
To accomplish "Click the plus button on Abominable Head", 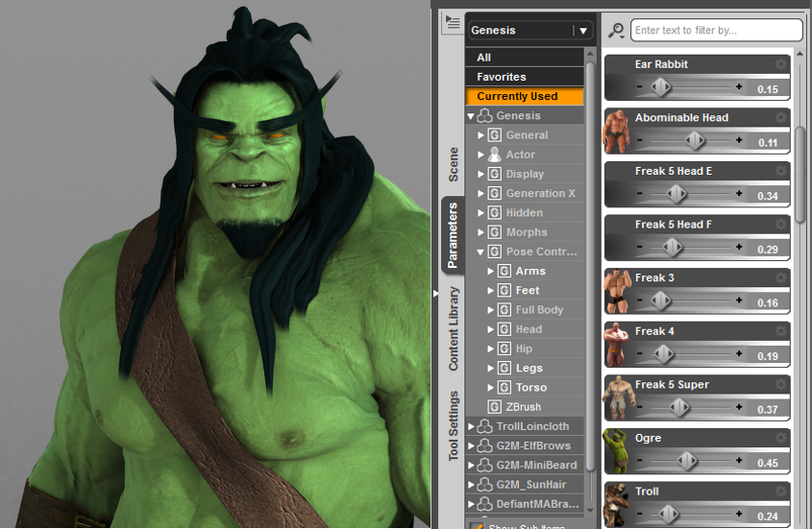I will tap(739, 140).
